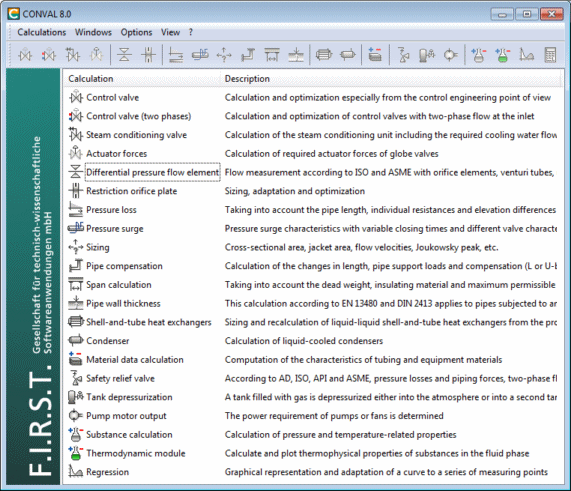Select the Pipe wall thickness list entry

click(123, 303)
